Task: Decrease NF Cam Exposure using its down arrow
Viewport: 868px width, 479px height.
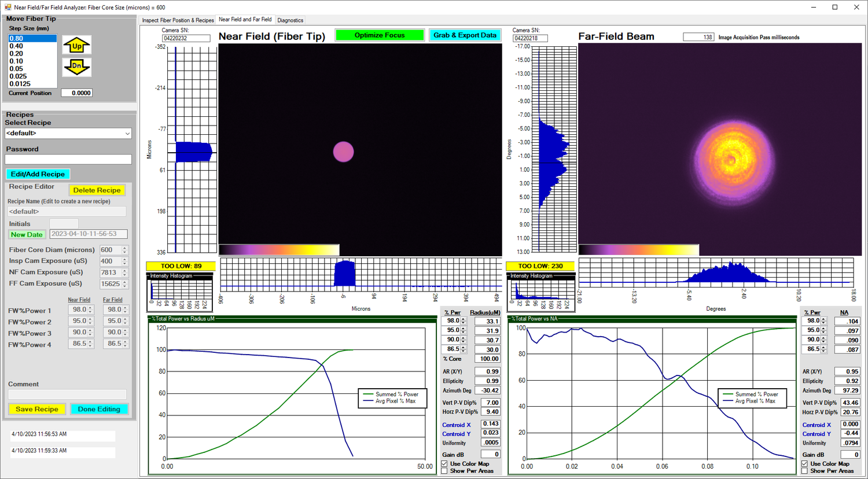Action: pyautogui.click(x=124, y=275)
